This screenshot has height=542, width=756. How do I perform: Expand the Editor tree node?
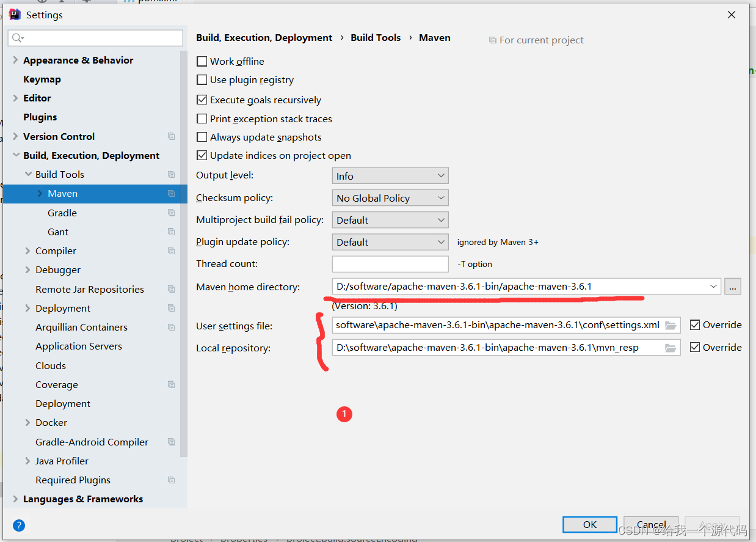tap(15, 98)
